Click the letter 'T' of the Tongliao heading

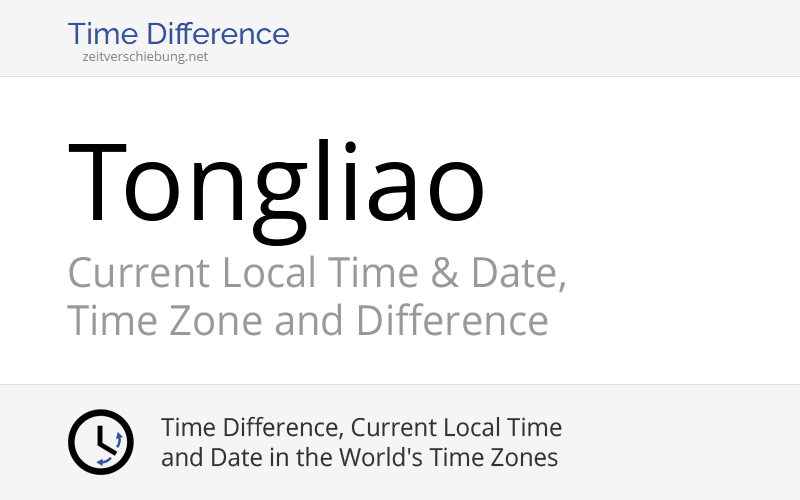tap(97, 182)
